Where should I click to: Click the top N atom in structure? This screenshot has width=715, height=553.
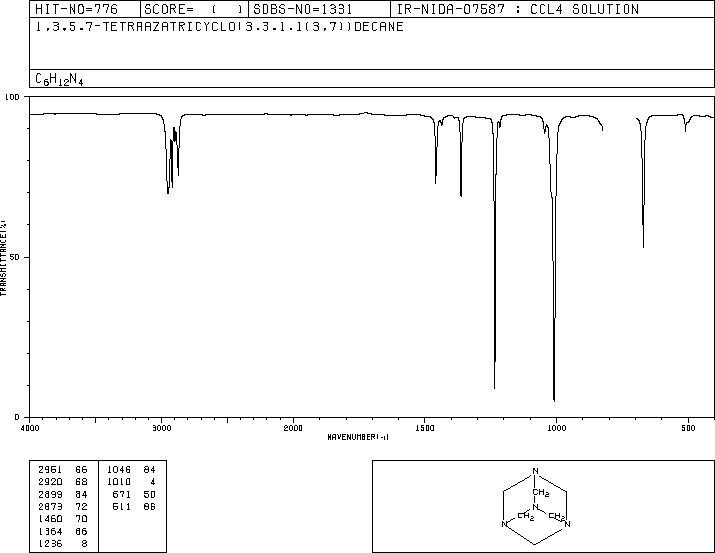[535, 471]
